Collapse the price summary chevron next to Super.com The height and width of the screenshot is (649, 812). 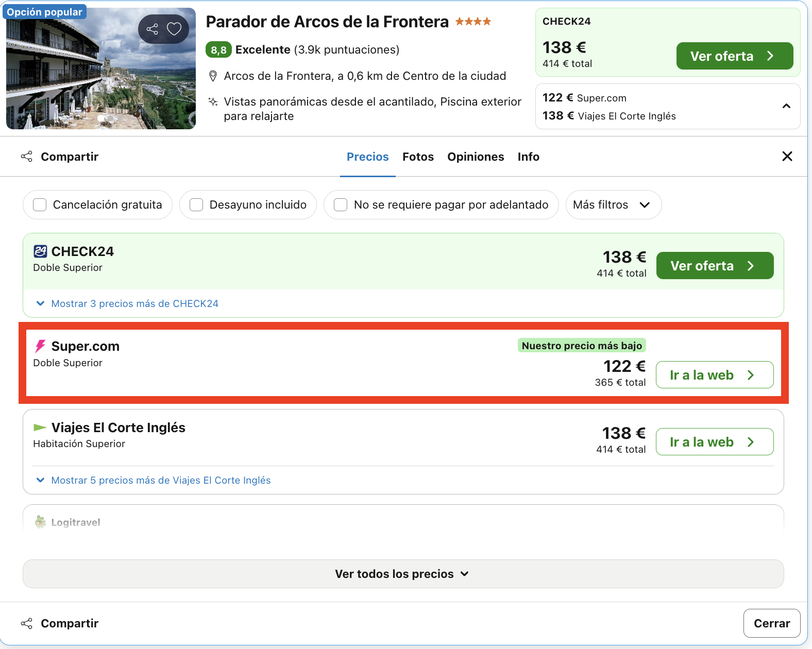tap(786, 106)
